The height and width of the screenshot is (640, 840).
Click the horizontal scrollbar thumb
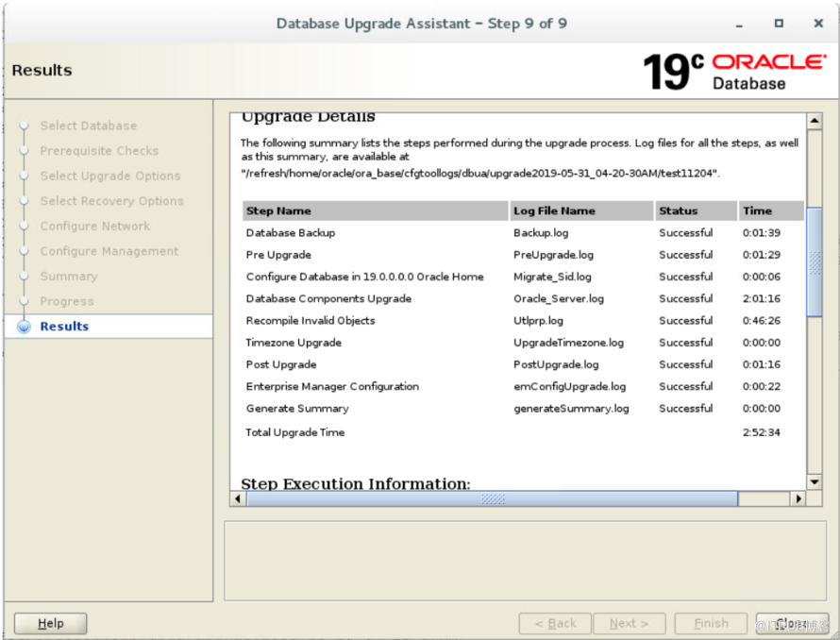pyautogui.click(x=492, y=498)
